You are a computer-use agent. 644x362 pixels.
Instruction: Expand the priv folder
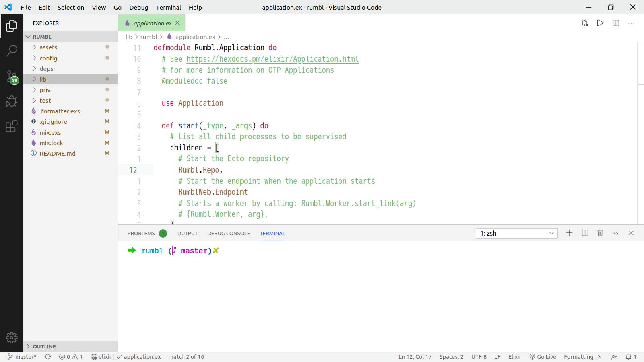(x=70, y=90)
